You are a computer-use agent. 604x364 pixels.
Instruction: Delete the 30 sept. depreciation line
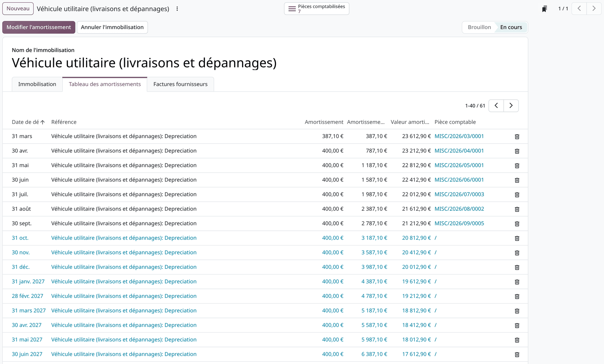pos(517,224)
